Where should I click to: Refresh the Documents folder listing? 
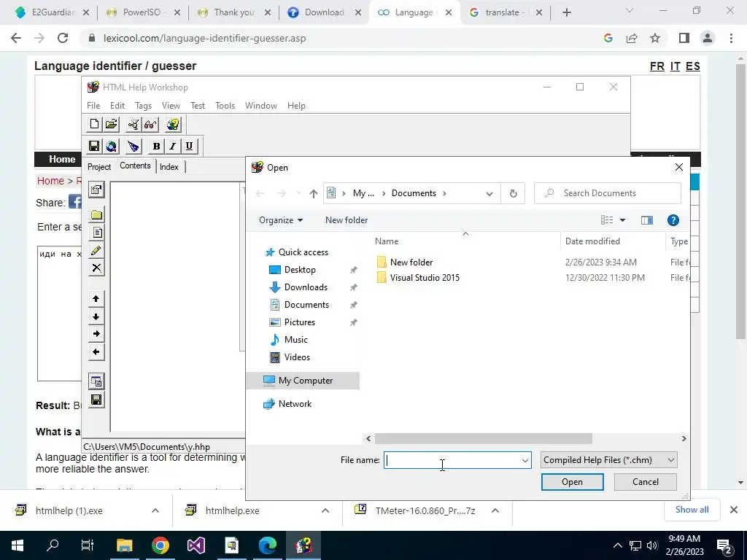pos(513,193)
